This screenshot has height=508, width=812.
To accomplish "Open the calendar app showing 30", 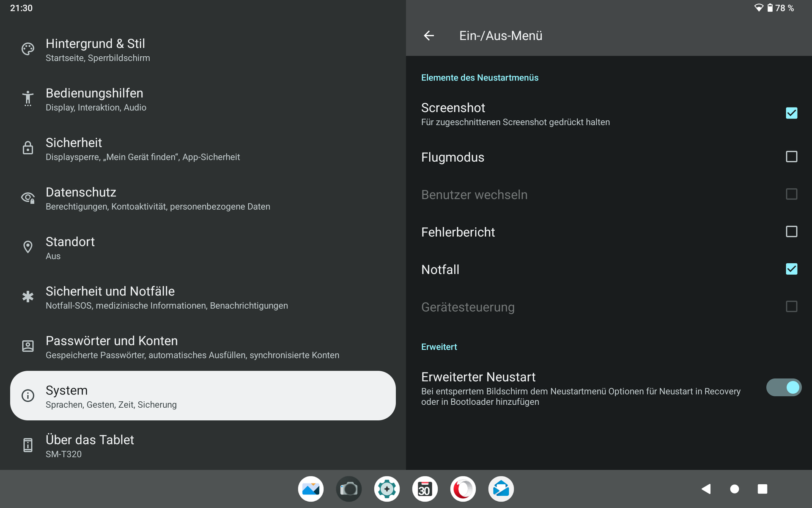I will 425,489.
